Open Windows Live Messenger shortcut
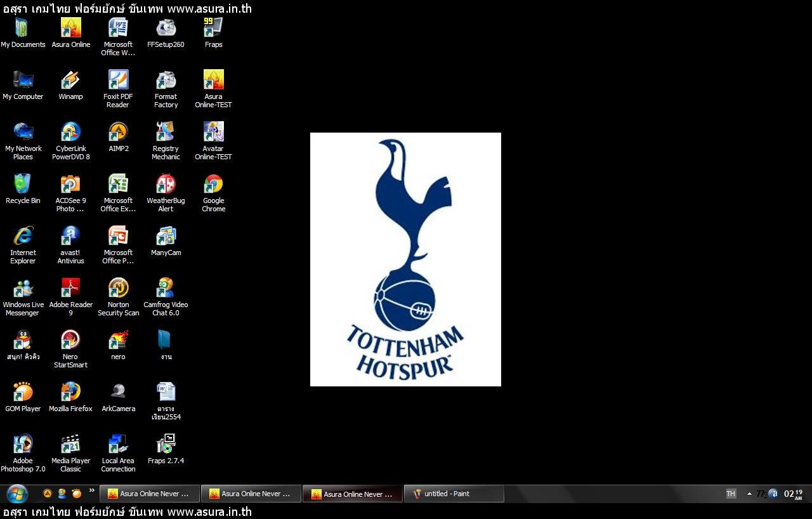The image size is (812, 519). (23, 297)
